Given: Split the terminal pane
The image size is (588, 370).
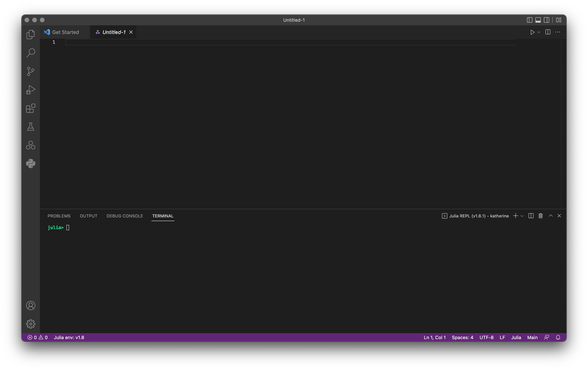Looking at the screenshot, I should (531, 216).
